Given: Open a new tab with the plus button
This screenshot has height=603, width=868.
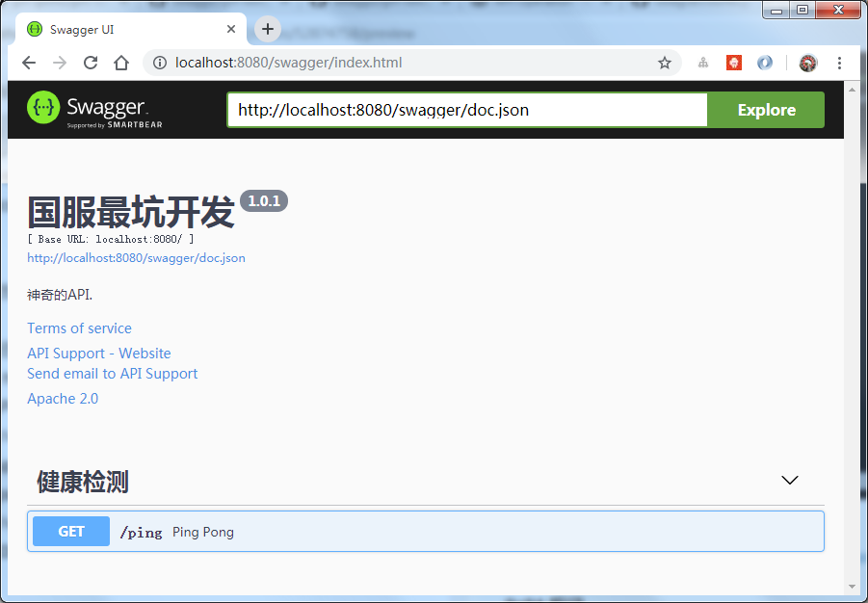Looking at the screenshot, I should pyautogui.click(x=267, y=29).
